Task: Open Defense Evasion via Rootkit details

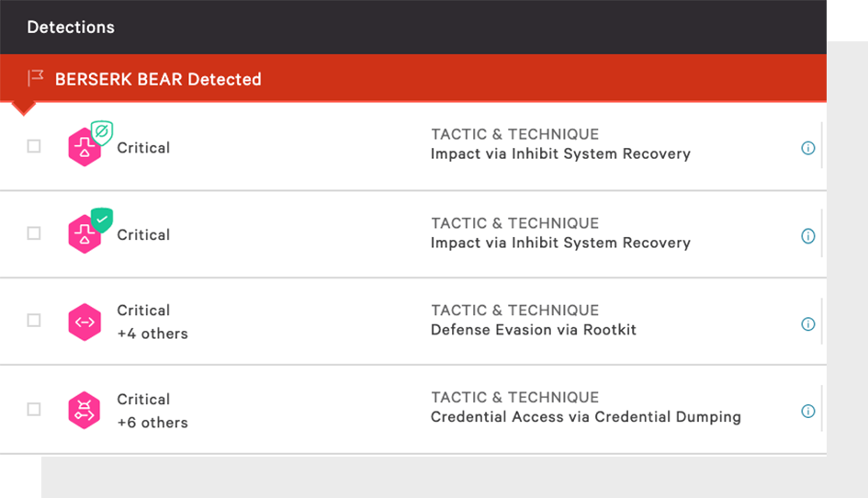Action: pyautogui.click(x=533, y=330)
